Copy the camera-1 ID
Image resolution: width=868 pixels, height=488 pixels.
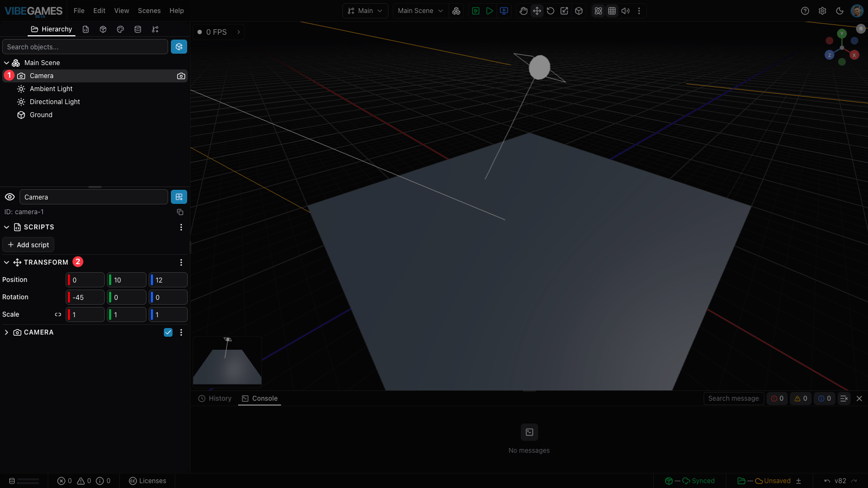pos(180,212)
